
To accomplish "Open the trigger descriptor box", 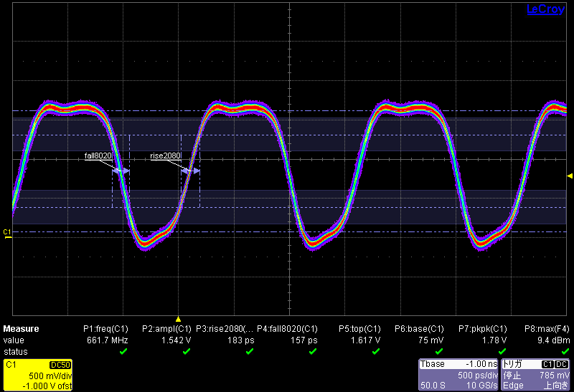I will (536, 375).
